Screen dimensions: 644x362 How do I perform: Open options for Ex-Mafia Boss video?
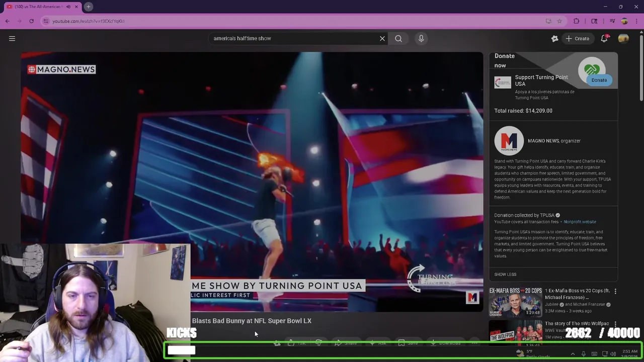click(x=615, y=291)
